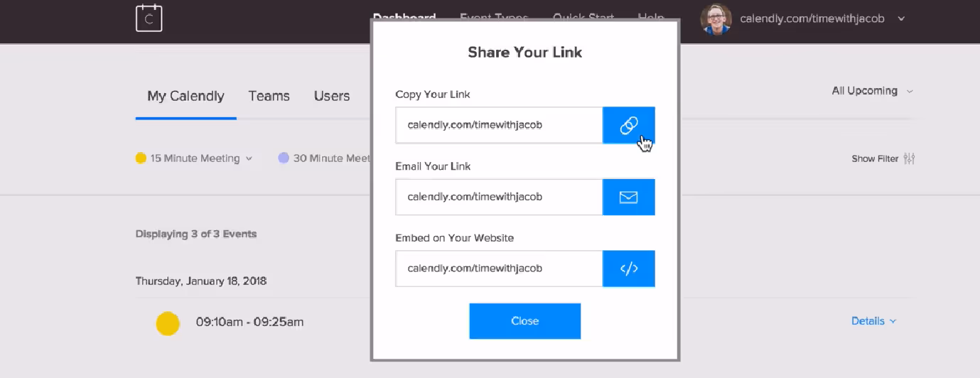Click the Displaying 3 of 3 Events text
Viewport: 980px width, 378px height.
tap(196, 234)
